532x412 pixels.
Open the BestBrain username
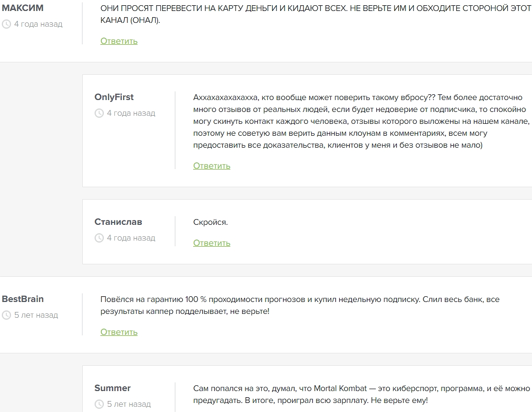click(x=23, y=299)
